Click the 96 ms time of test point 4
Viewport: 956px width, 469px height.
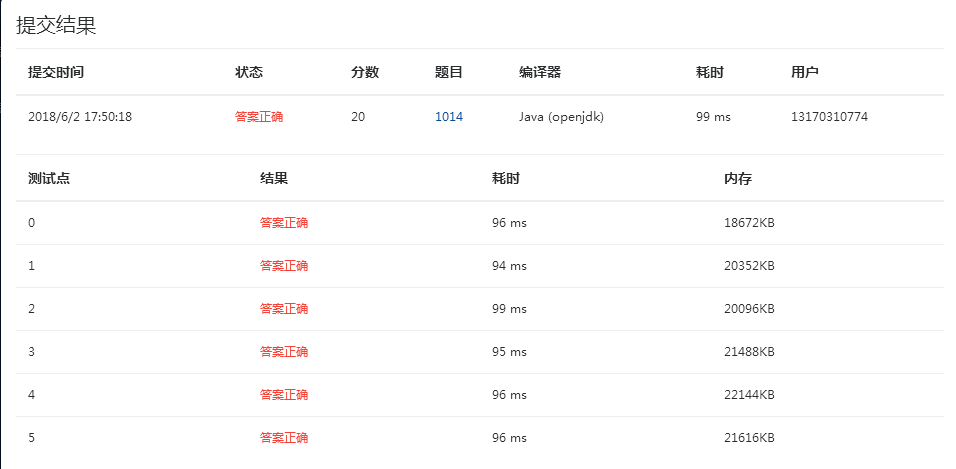509,395
